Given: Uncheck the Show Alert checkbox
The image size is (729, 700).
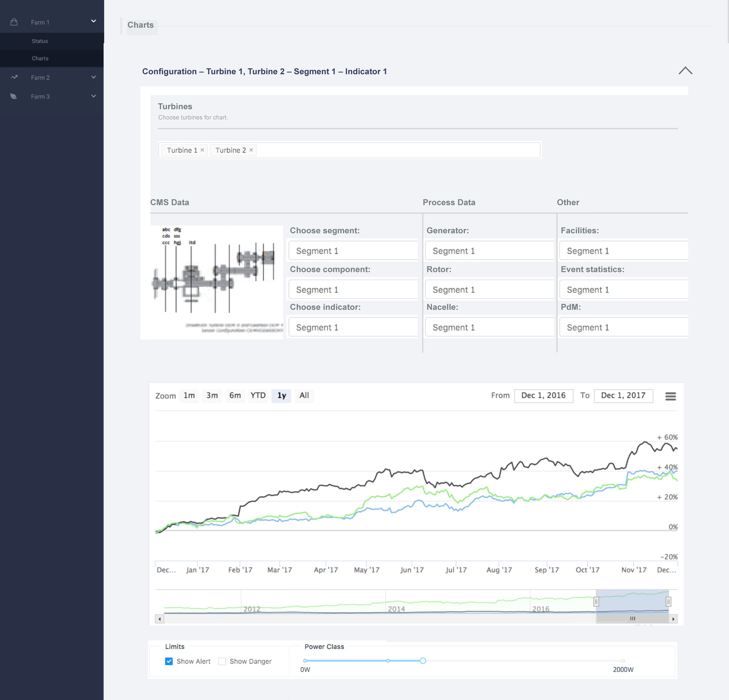Looking at the screenshot, I should [169, 661].
